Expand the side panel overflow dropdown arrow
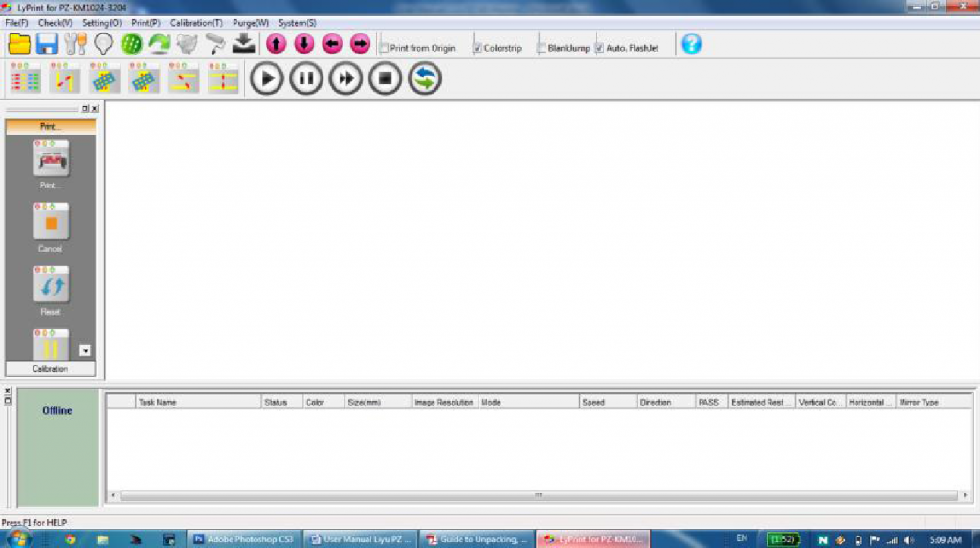Screen dimensions: 980x548 click(85, 350)
